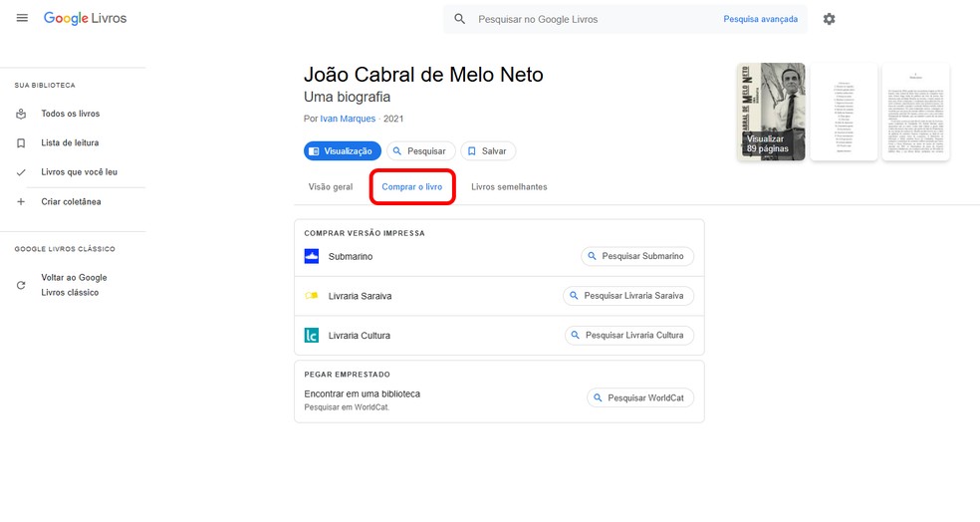Open the book cover thumbnail preview
980x522 pixels.
click(x=771, y=112)
